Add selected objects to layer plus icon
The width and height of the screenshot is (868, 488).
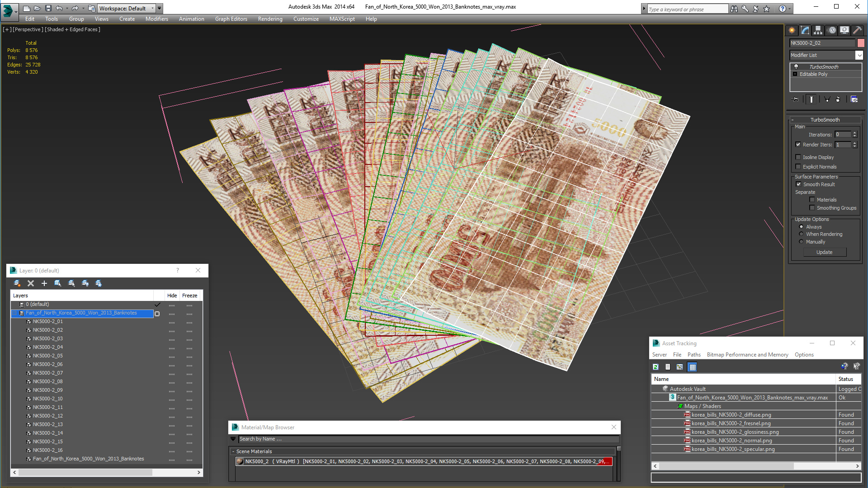click(x=44, y=283)
